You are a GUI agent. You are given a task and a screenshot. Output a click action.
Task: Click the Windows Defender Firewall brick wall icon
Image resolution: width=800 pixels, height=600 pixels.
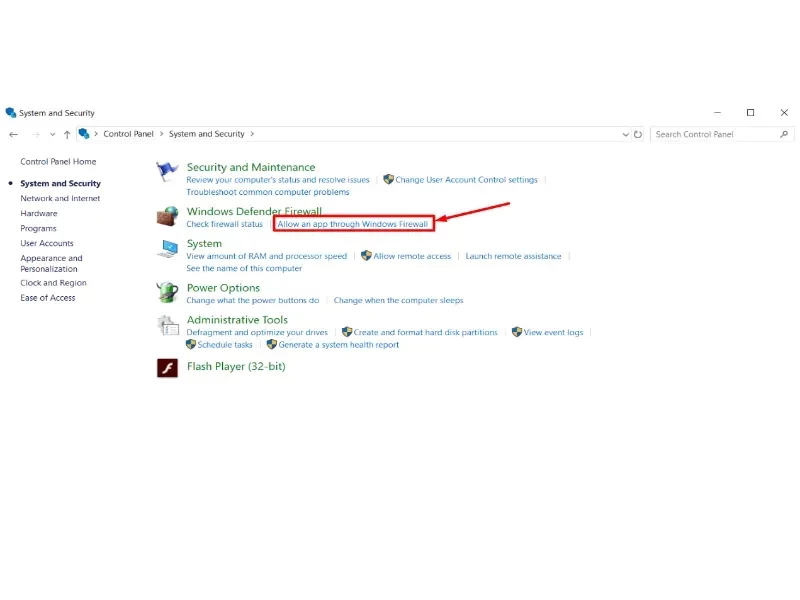pos(167,216)
